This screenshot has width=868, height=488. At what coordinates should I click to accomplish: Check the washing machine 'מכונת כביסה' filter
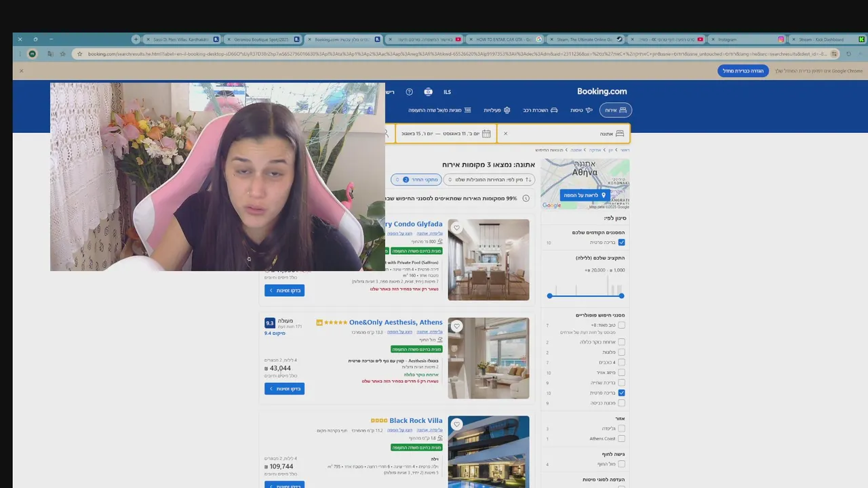click(621, 403)
